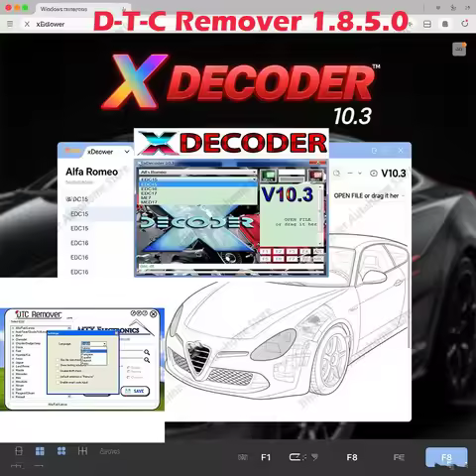Screen dimensions: 476x476
Task: Open Alfa Romeo brand dropdown in xDecoder dialog
Action: 198,172
